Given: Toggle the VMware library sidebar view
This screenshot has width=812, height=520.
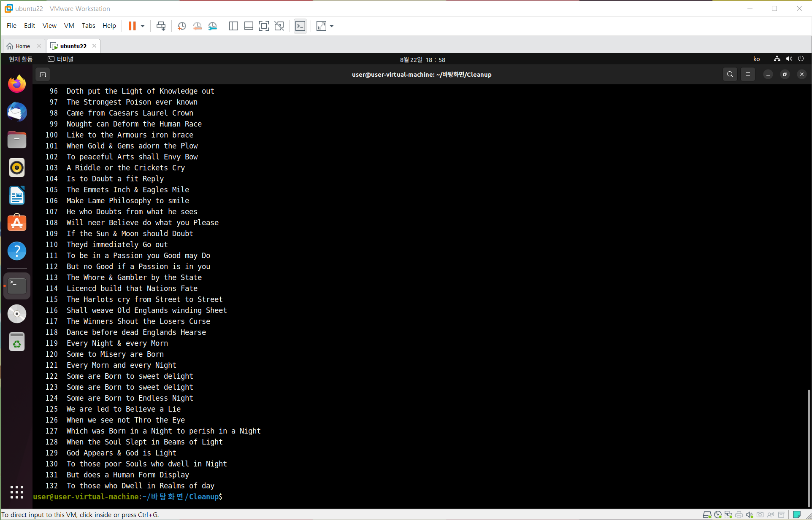Looking at the screenshot, I should coord(233,26).
